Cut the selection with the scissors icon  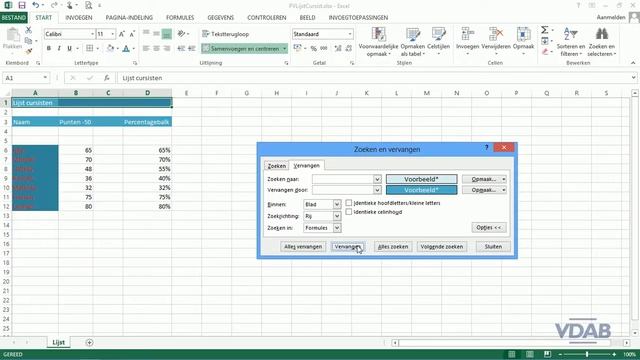click(29, 30)
